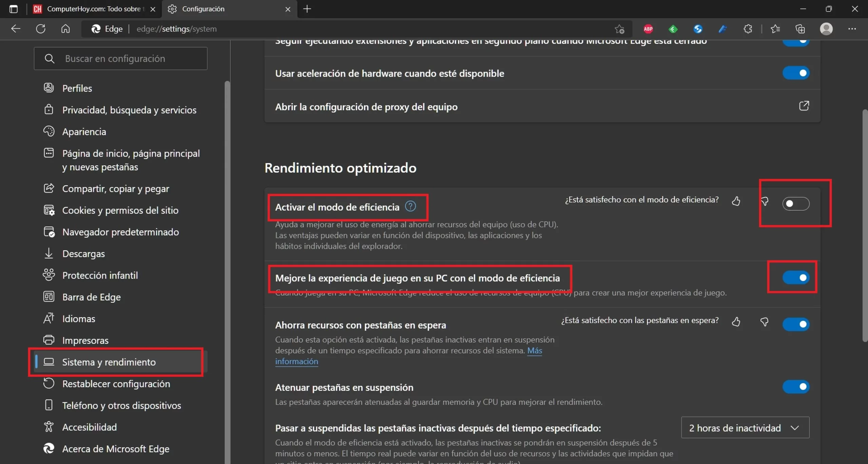Viewport: 868px width, 464px height.
Task: Open Perfiles settings
Action: click(x=120, y=88)
